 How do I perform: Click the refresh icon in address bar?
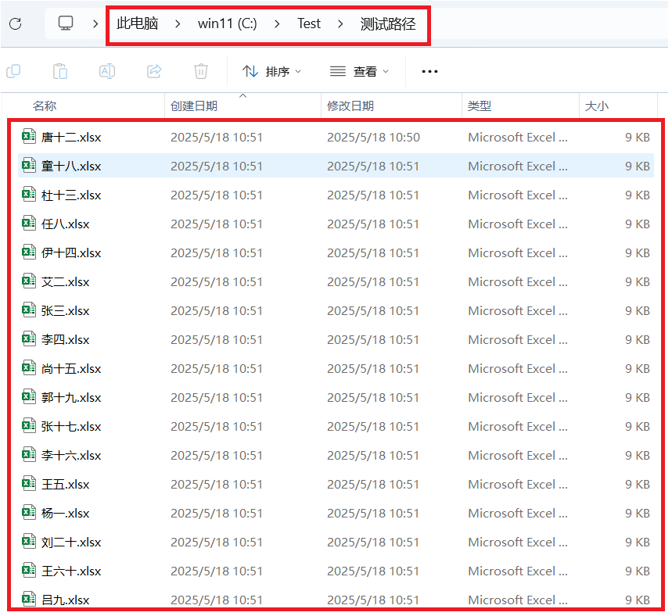pyautogui.click(x=15, y=23)
